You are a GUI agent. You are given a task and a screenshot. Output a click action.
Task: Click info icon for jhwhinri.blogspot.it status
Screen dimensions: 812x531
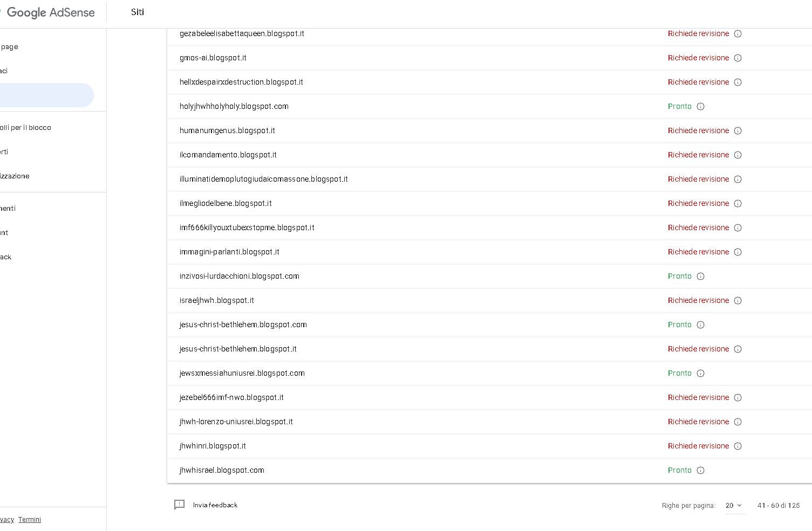(738, 446)
